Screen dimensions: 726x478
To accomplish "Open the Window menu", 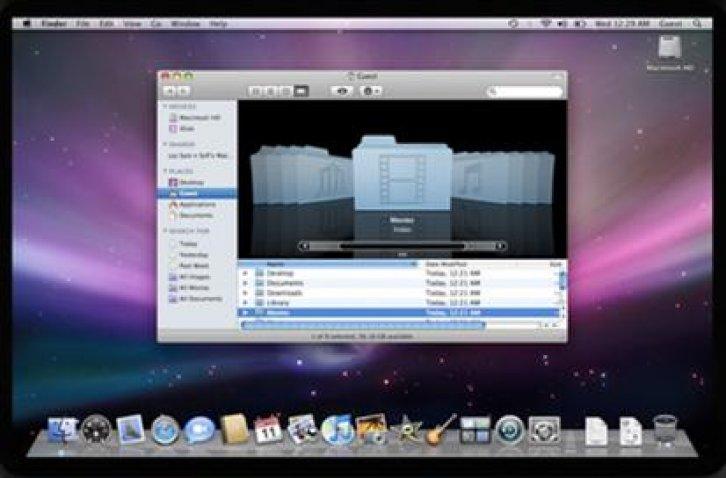I will pos(185,23).
